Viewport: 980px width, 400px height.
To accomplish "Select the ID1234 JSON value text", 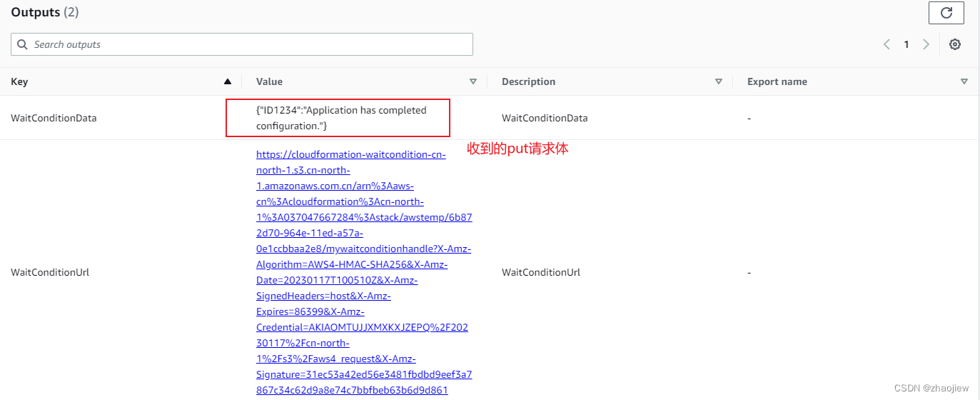I will [341, 118].
